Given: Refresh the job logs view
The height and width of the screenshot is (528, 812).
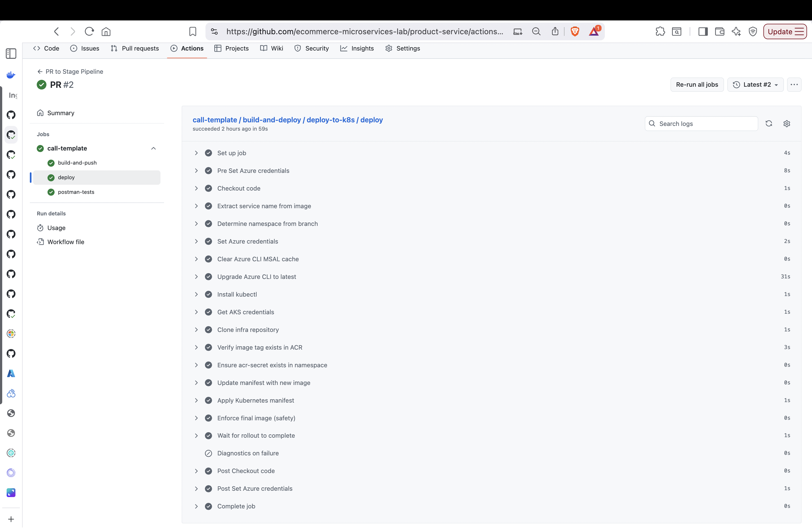Looking at the screenshot, I should point(769,123).
